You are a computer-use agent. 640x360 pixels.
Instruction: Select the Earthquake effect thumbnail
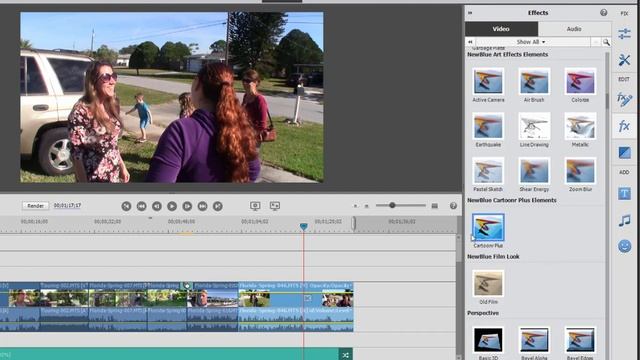[x=488, y=126]
